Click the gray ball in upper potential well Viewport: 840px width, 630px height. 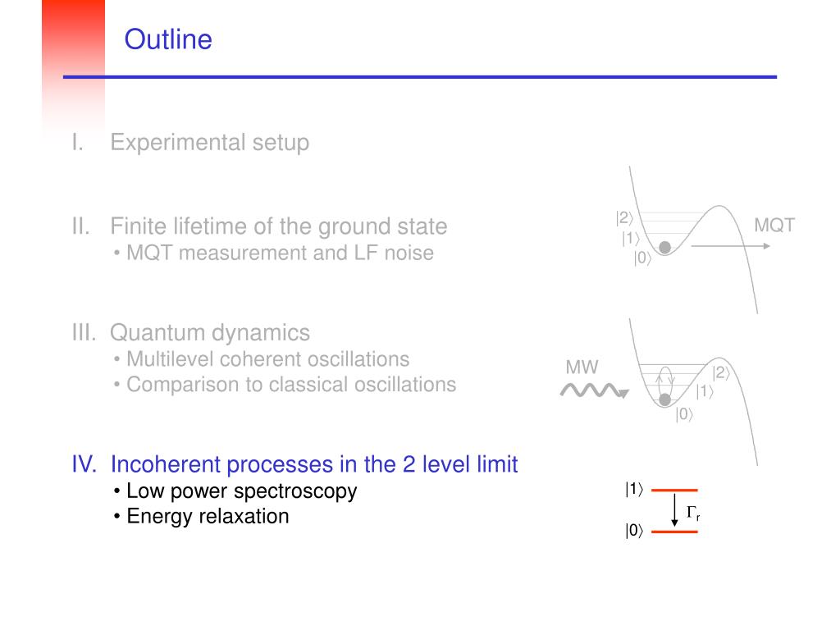tap(664, 247)
